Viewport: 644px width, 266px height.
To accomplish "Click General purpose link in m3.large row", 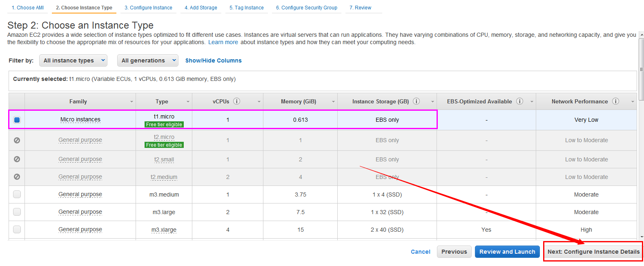I will pos(80,212).
